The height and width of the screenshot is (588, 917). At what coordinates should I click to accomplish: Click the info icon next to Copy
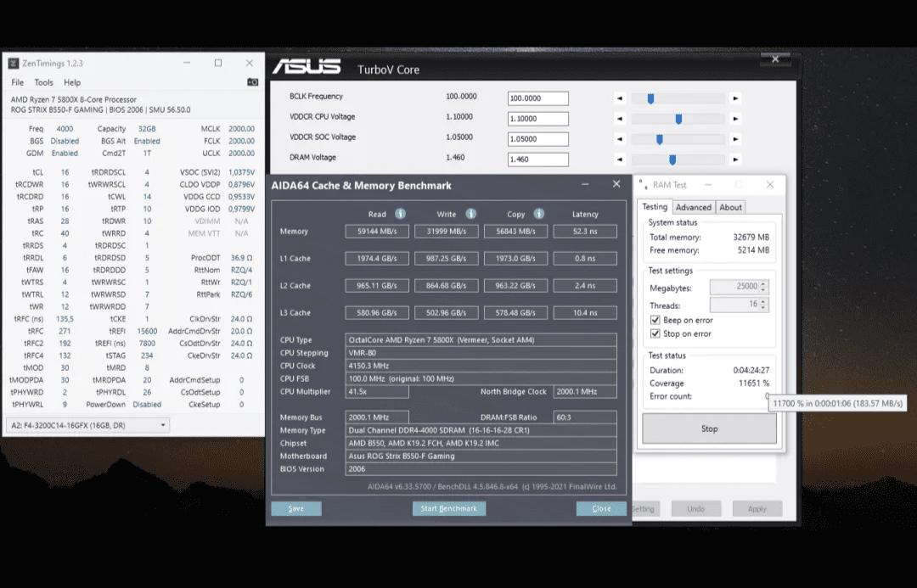pos(539,214)
